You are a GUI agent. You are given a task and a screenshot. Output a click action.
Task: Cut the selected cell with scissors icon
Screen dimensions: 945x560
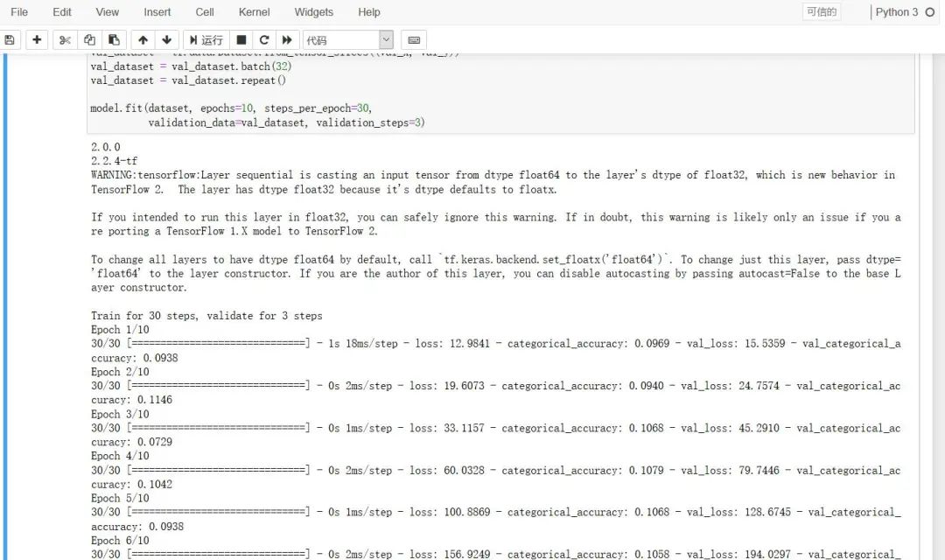pyautogui.click(x=65, y=40)
